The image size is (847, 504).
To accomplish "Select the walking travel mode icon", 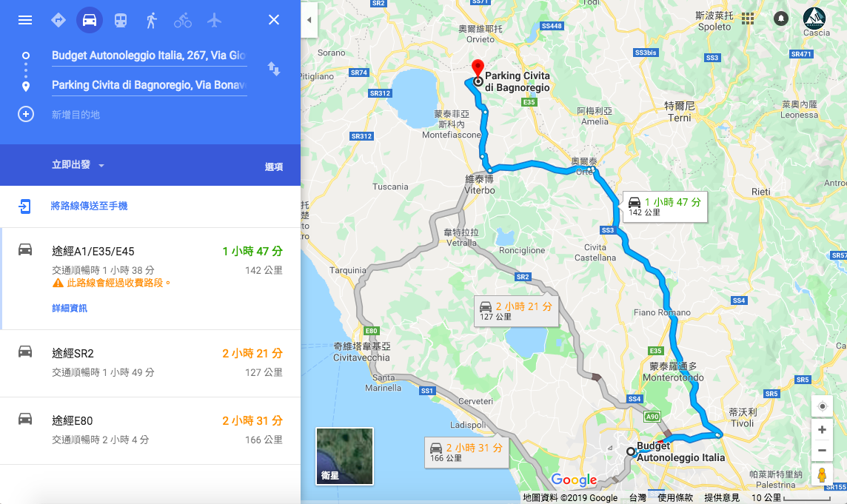I will click(151, 20).
